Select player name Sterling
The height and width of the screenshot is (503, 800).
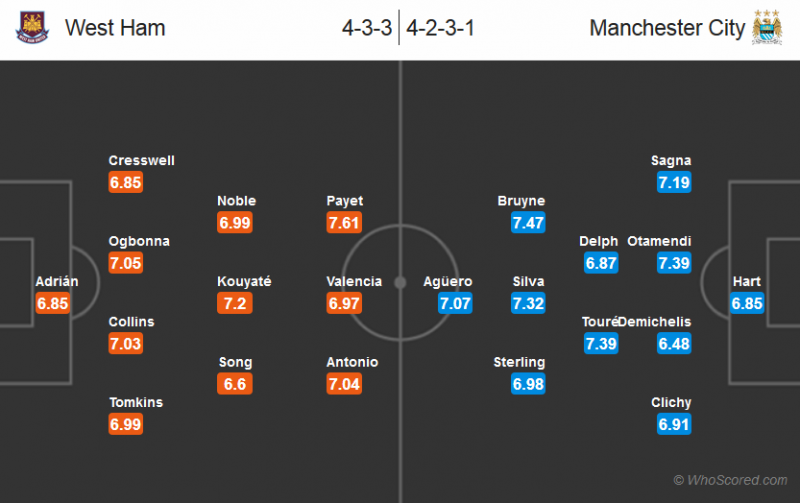(x=519, y=362)
